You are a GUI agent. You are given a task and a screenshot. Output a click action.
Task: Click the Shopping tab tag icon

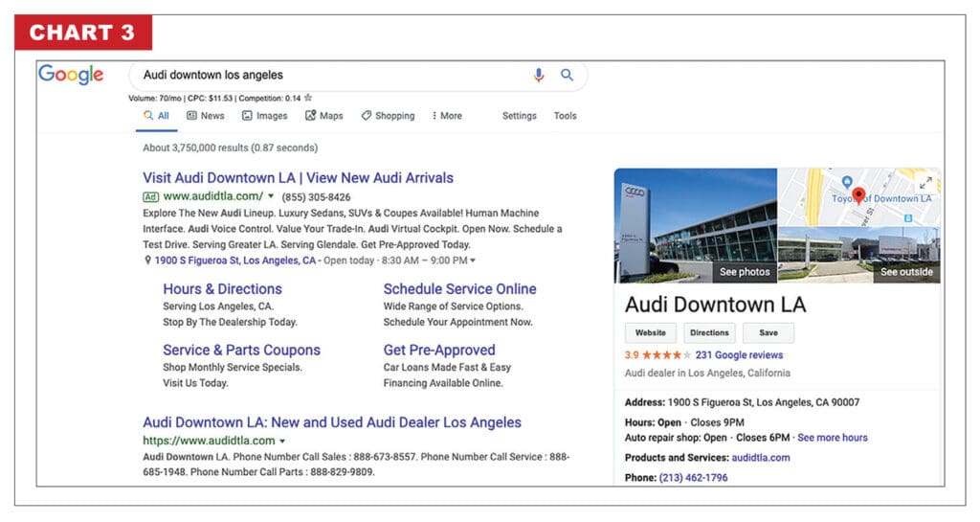click(x=367, y=116)
